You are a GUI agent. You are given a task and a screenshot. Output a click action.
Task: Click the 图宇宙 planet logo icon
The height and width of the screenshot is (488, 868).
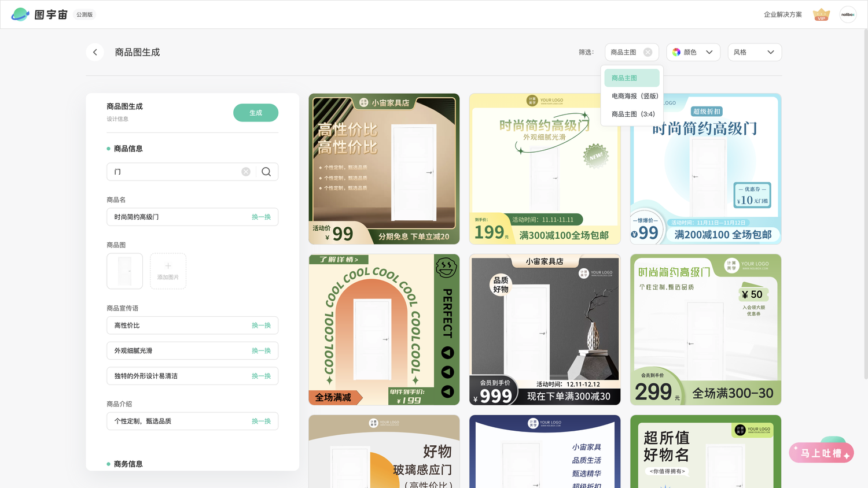[x=20, y=14]
